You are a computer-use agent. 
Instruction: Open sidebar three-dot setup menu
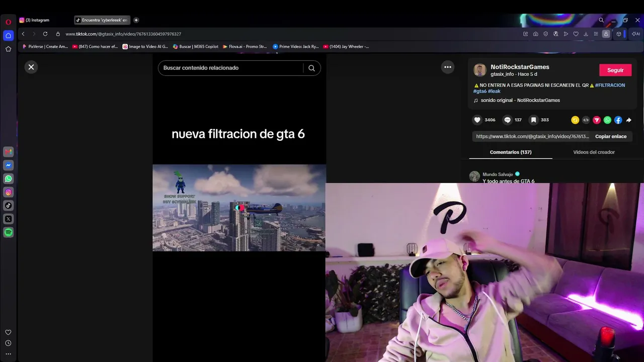tap(8, 354)
